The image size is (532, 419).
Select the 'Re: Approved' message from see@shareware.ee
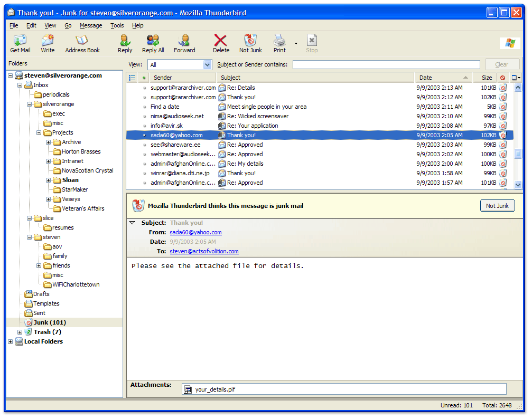point(320,145)
